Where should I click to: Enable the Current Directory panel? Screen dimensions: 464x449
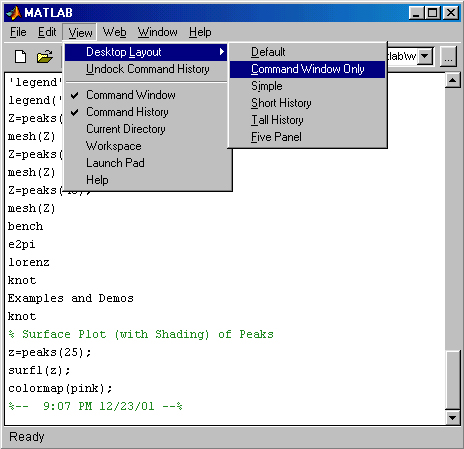click(x=146, y=129)
